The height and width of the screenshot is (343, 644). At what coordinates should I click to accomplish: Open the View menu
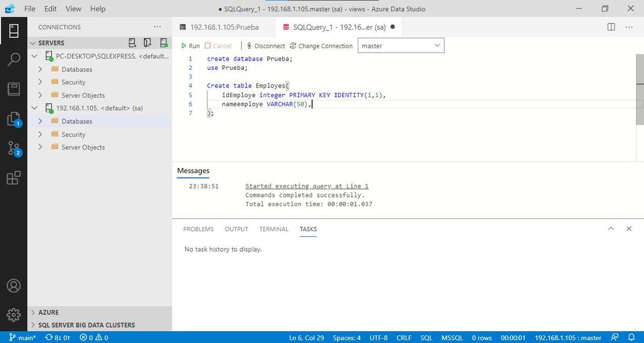click(x=74, y=9)
